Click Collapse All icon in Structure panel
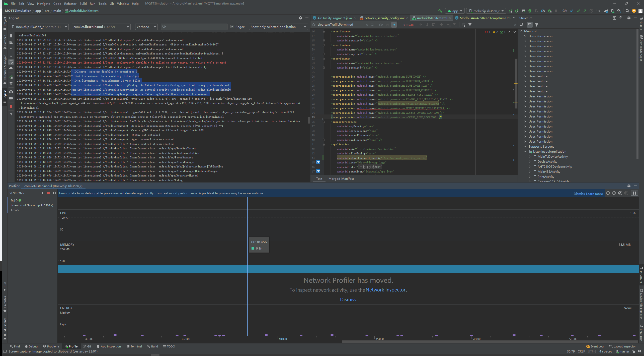644x356 pixels. [x=620, y=18]
